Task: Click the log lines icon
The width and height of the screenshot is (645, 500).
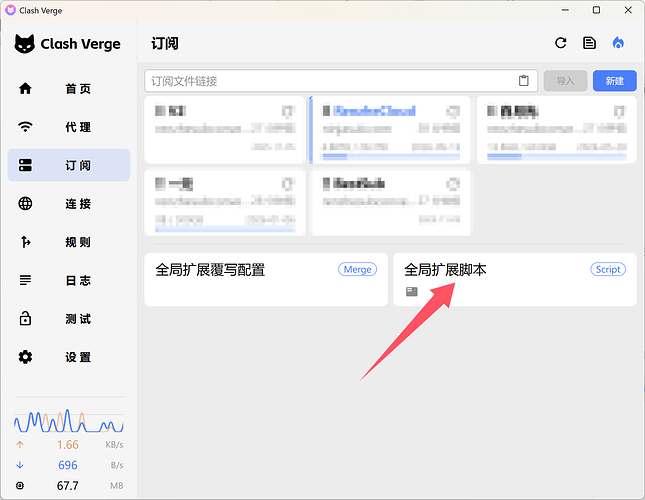Action: click(25, 280)
